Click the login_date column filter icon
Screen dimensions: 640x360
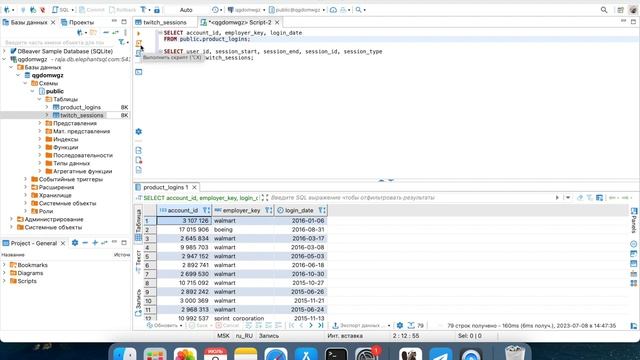tap(322, 210)
